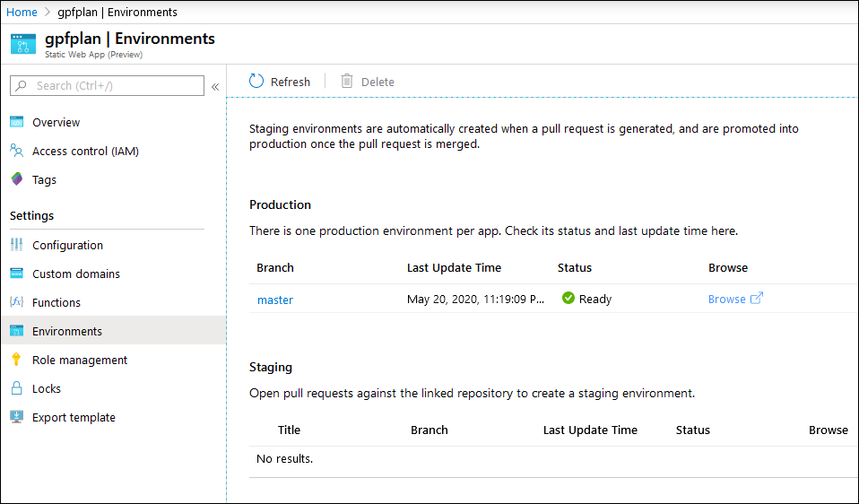Focus the Search (Ctrl+/) field

pos(107,85)
